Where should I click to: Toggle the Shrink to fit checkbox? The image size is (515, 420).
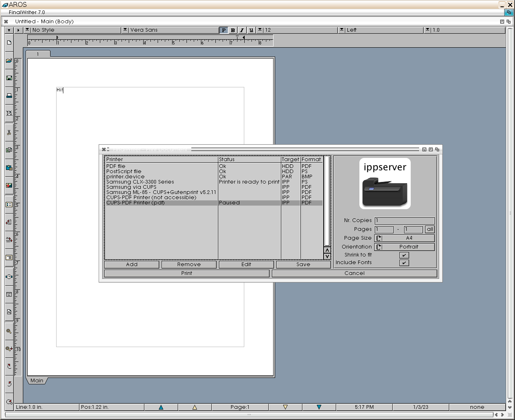tap(404, 255)
